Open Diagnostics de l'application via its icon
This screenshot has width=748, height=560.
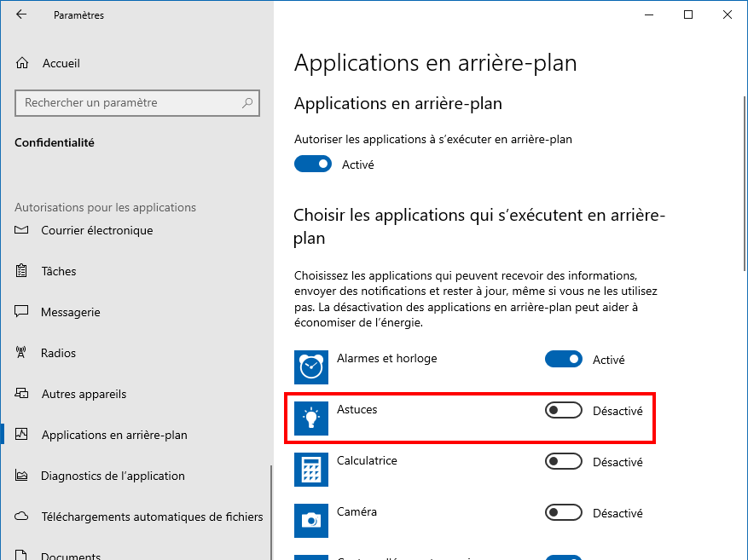tap(22, 476)
